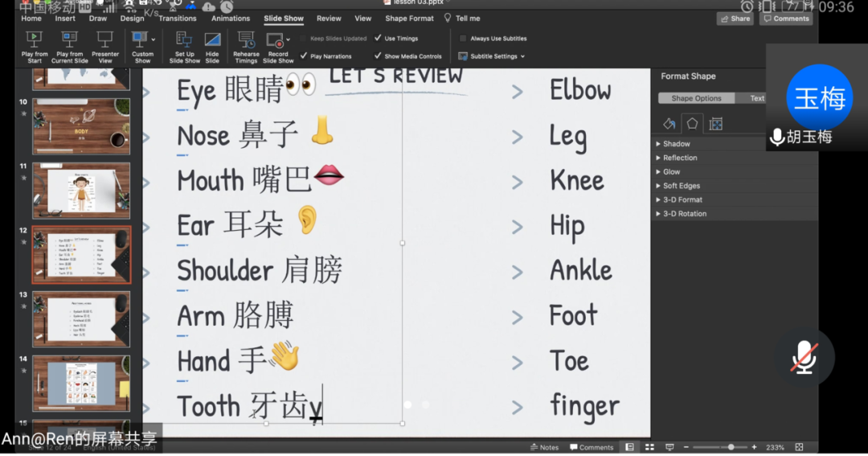Image resolution: width=868 pixels, height=456 pixels.
Task: Uncheck Show Media Controls checkbox
Action: 378,56
